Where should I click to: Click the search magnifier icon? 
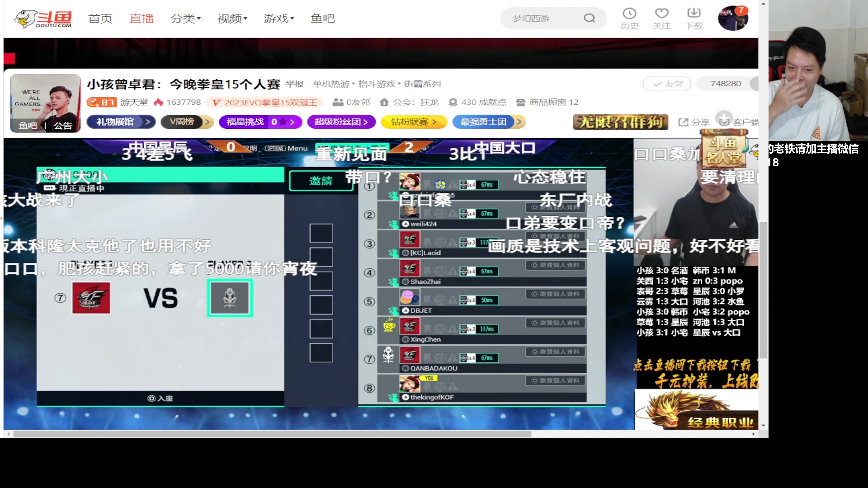pyautogui.click(x=589, y=18)
